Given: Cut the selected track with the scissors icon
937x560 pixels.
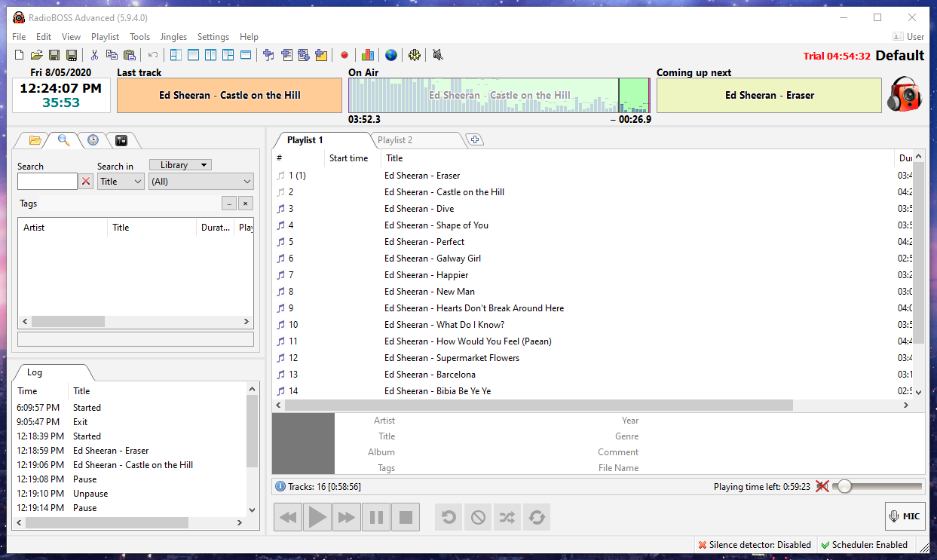Looking at the screenshot, I should pyautogui.click(x=94, y=55).
